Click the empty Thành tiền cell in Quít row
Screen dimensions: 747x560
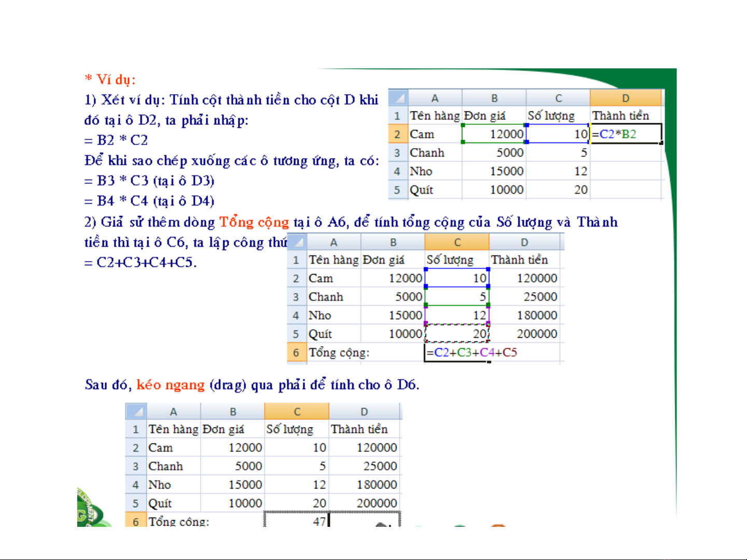(626, 190)
